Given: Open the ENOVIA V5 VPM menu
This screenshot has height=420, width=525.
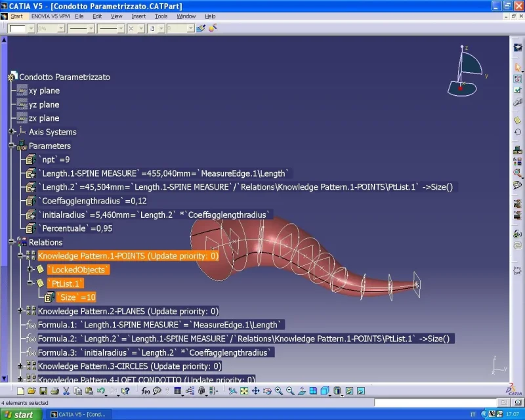Looking at the screenshot, I should [x=51, y=16].
